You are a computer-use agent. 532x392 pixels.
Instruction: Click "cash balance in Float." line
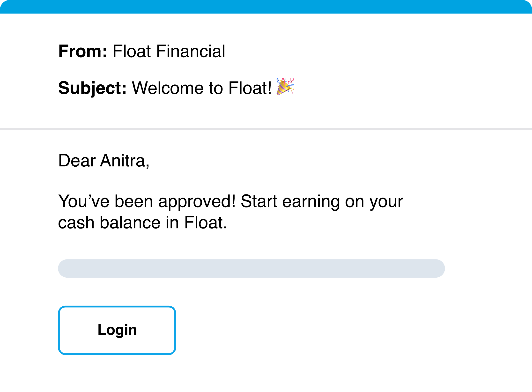143,223
